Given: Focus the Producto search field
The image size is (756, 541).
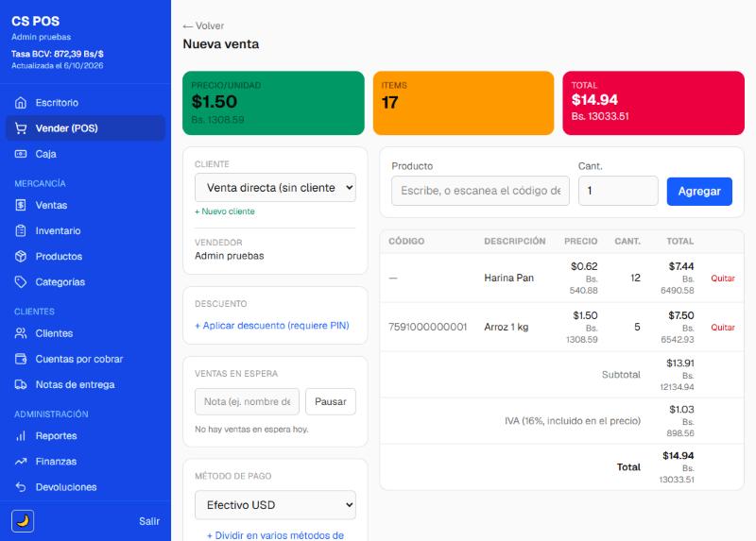Looking at the screenshot, I should click(x=480, y=191).
